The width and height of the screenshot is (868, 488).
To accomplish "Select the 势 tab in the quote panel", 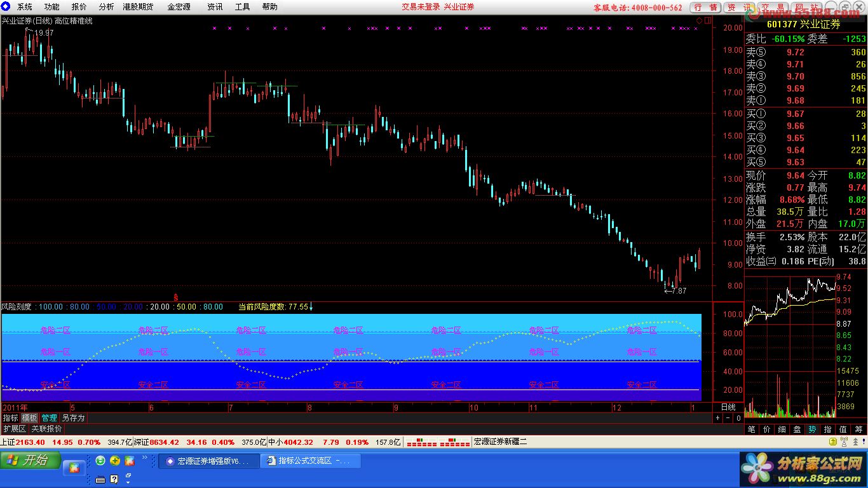I will click(x=812, y=430).
